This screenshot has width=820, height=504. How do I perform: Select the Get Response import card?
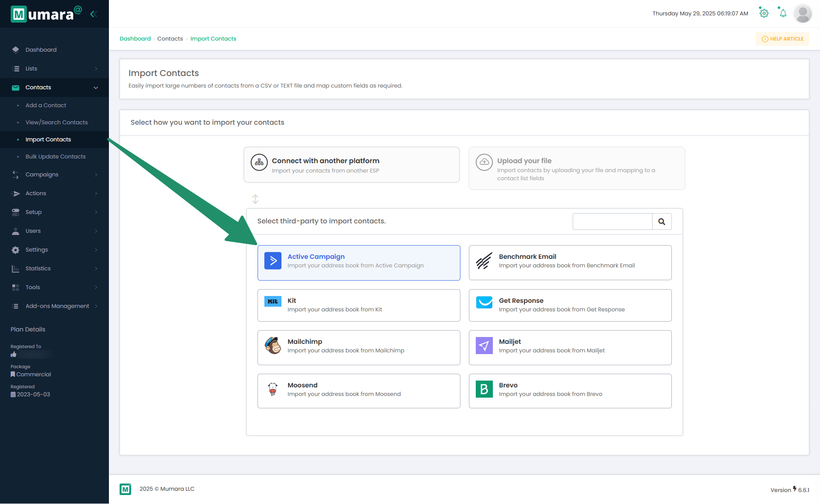pos(570,305)
